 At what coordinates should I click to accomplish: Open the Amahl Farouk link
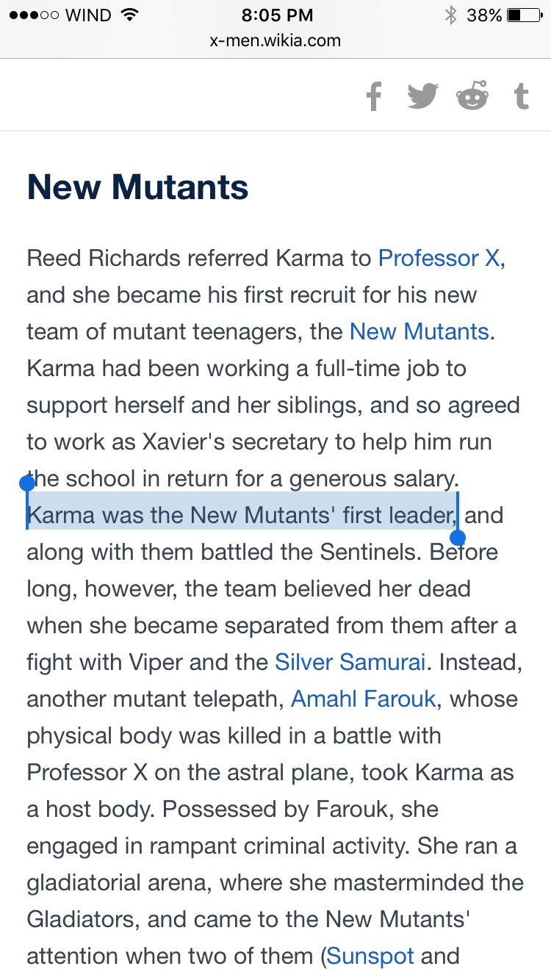coord(364,699)
